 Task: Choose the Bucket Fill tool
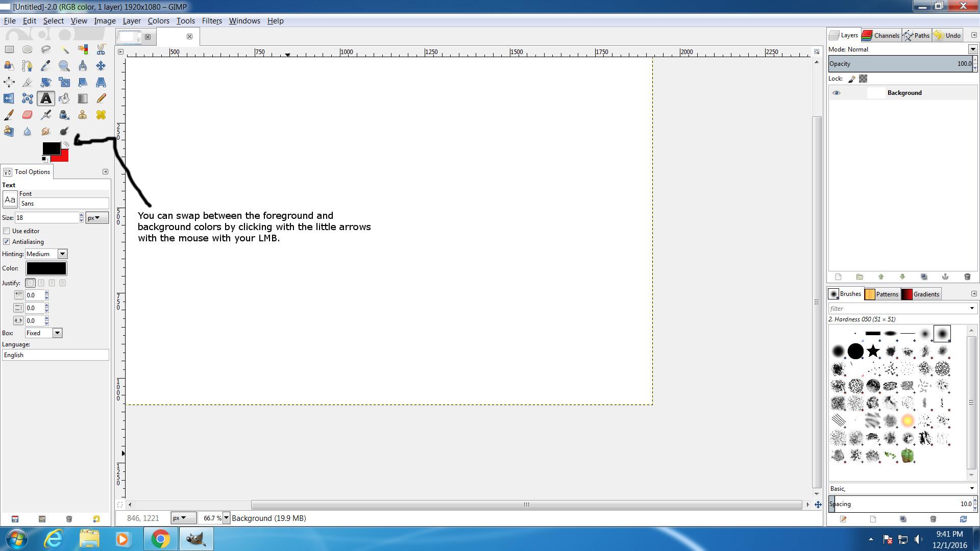point(64,98)
